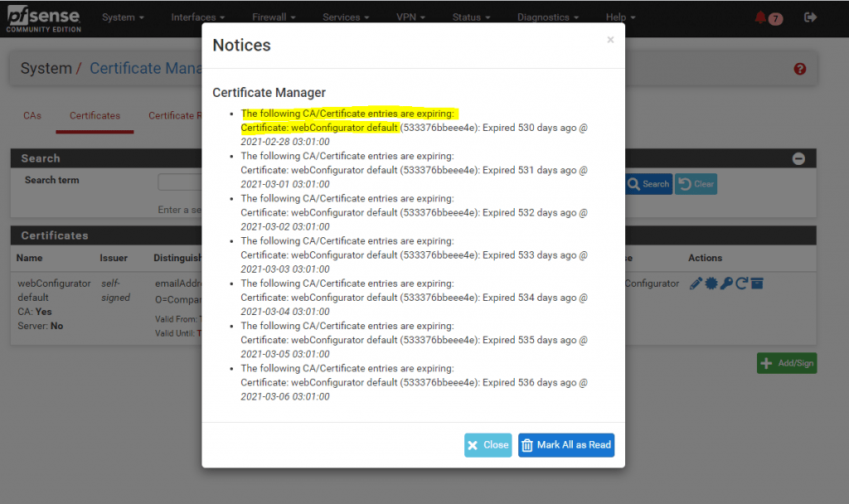This screenshot has width=849, height=504.
Task: Collapse the Search panel with the minus icon
Action: click(x=798, y=158)
